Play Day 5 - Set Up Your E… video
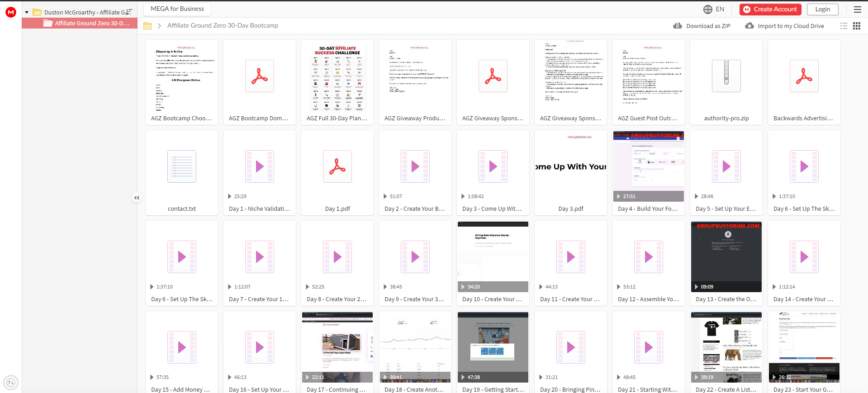This screenshot has width=868, height=393. coord(726,166)
